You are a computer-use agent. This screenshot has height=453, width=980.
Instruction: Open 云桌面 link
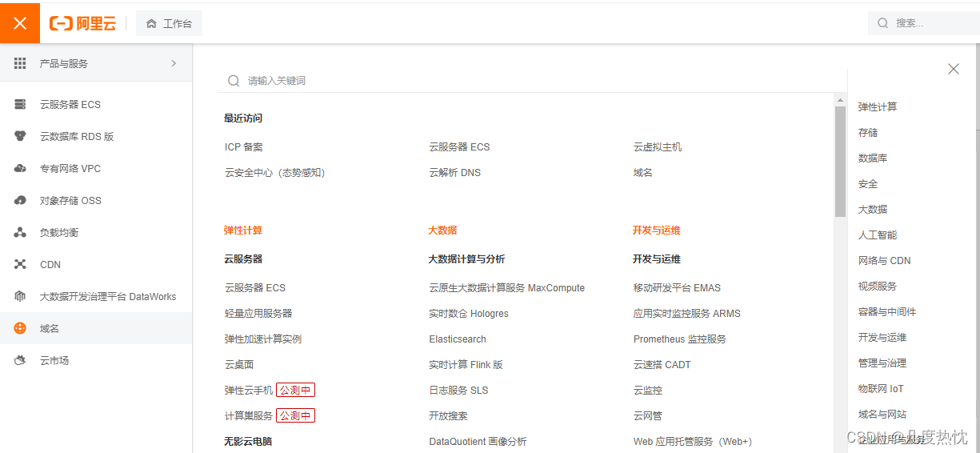click(x=239, y=365)
